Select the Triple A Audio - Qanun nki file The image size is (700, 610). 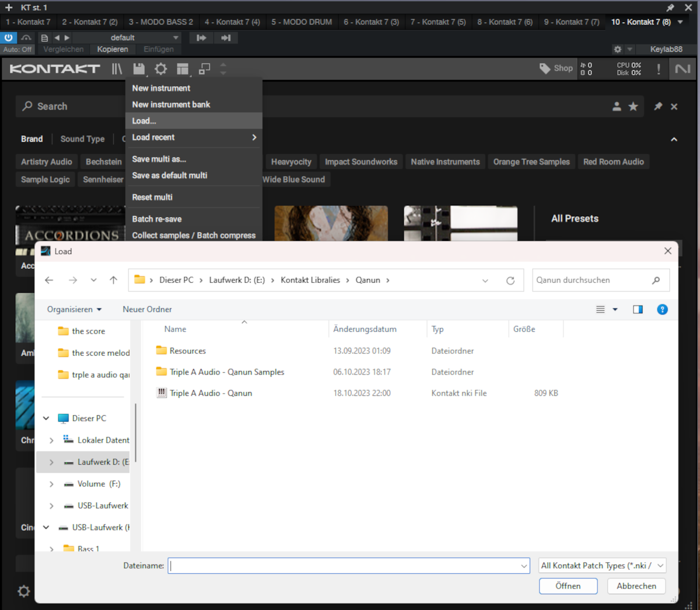point(211,394)
